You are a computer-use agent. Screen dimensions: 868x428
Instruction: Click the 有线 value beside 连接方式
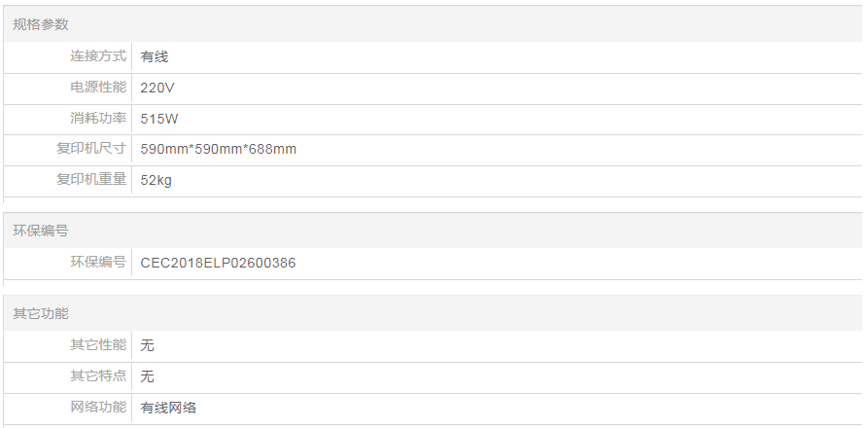pyautogui.click(x=155, y=56)
